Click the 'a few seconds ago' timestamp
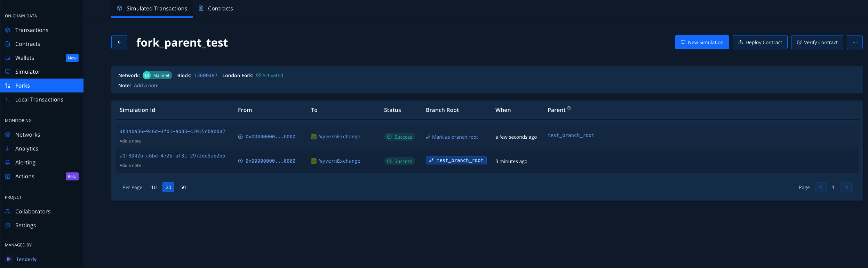The image size is (868, 268). (x=516, y=137)
